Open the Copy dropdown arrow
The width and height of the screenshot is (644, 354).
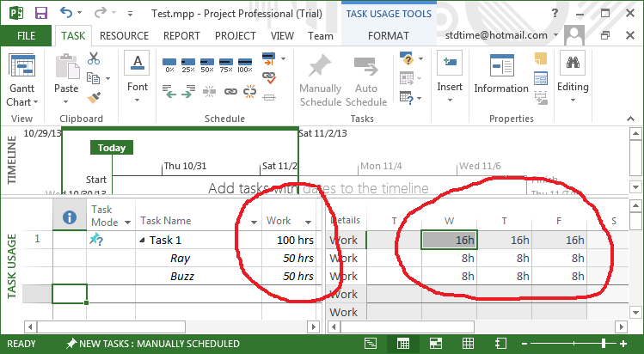[x=108, y=78]
